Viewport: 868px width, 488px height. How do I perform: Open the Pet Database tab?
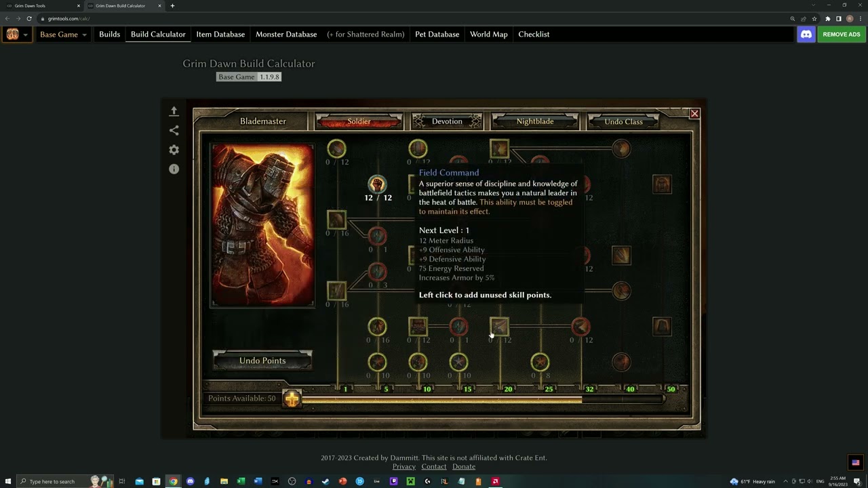[x=437, y=35]
